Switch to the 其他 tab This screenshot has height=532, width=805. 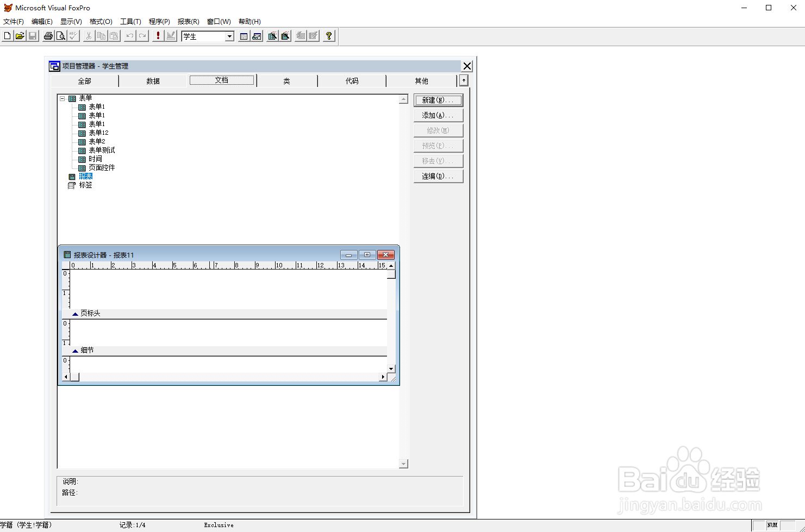(x=421, y=81)
